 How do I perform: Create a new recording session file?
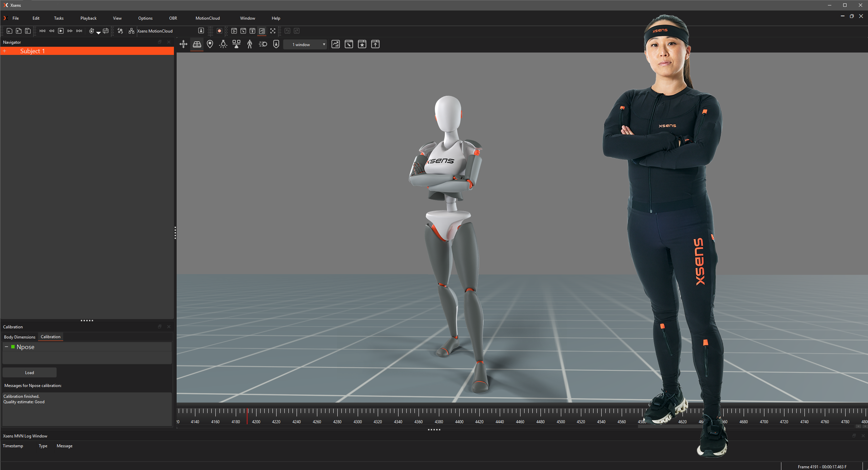pos(9,31)
